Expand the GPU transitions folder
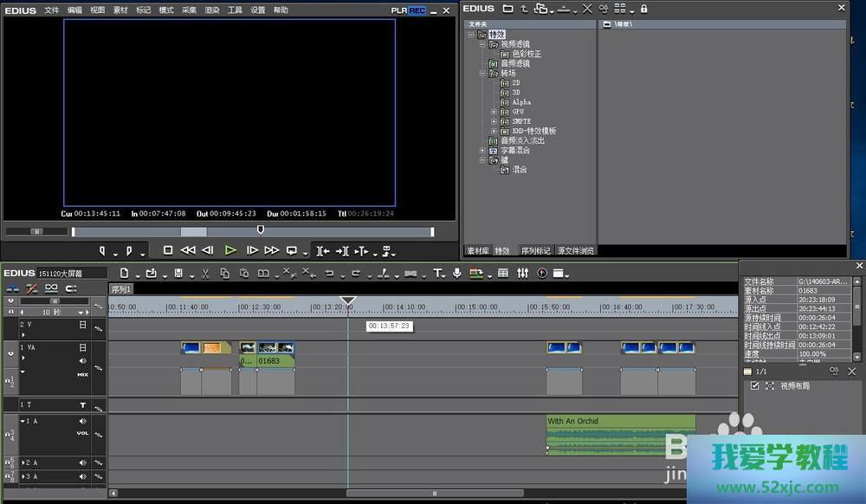Screen dimensions: 866x504 [494, 112]
